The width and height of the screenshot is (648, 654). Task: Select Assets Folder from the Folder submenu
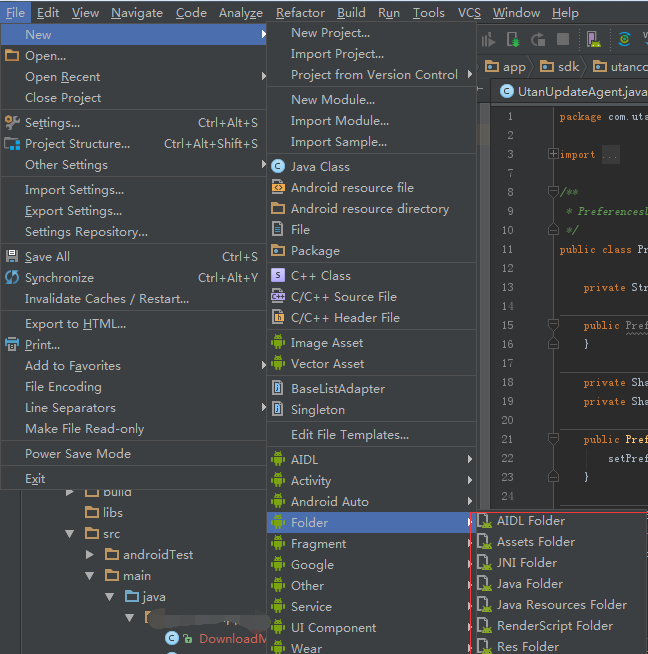coord(535,542)
